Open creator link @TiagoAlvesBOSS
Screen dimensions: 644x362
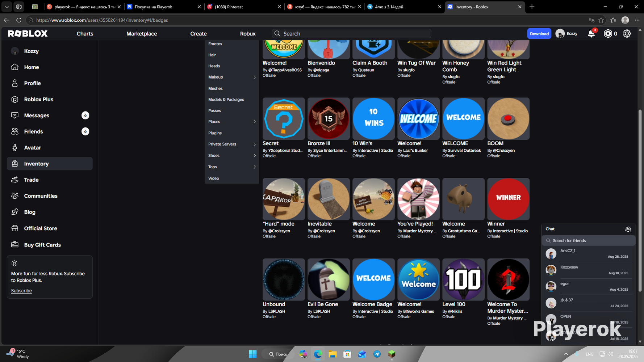[x=285, y=70]
